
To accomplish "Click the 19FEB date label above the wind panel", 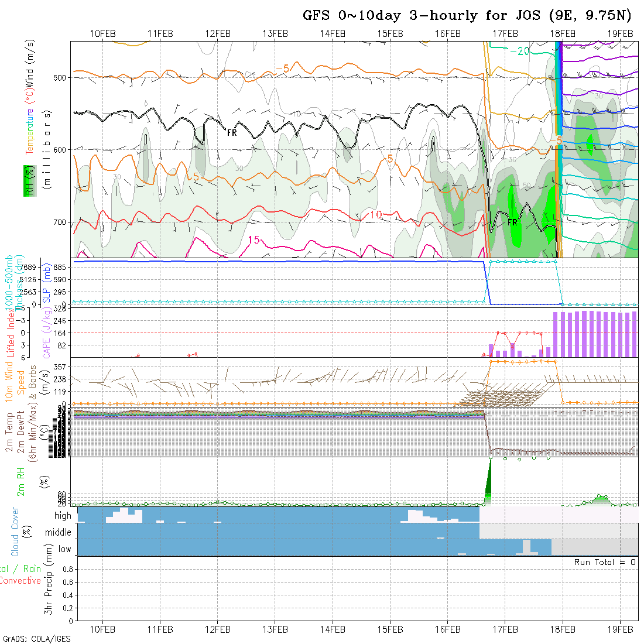I will [x=620, y=34].
